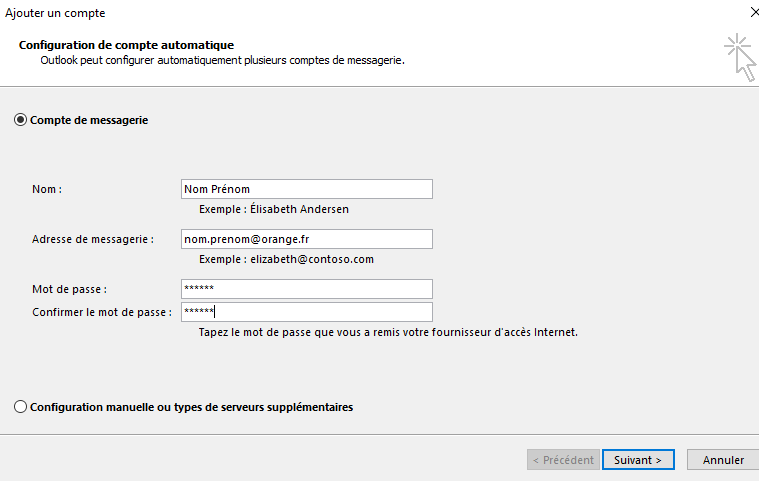Click the Configuration de compte automatique heading
The height and width of the screenshot is (481, 759).
(x=126, y=45)
